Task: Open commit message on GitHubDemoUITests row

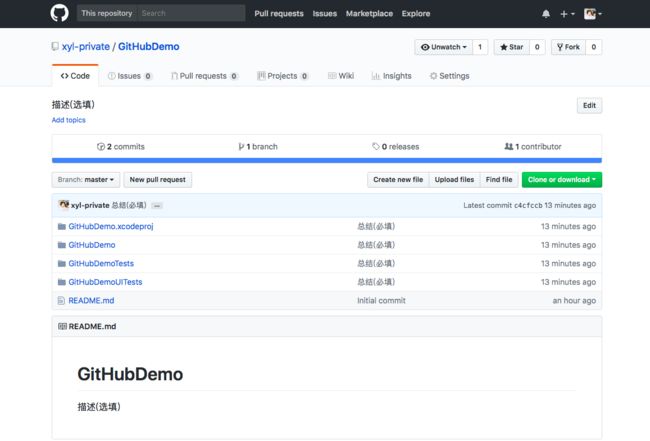Action: tap(376, 282)
